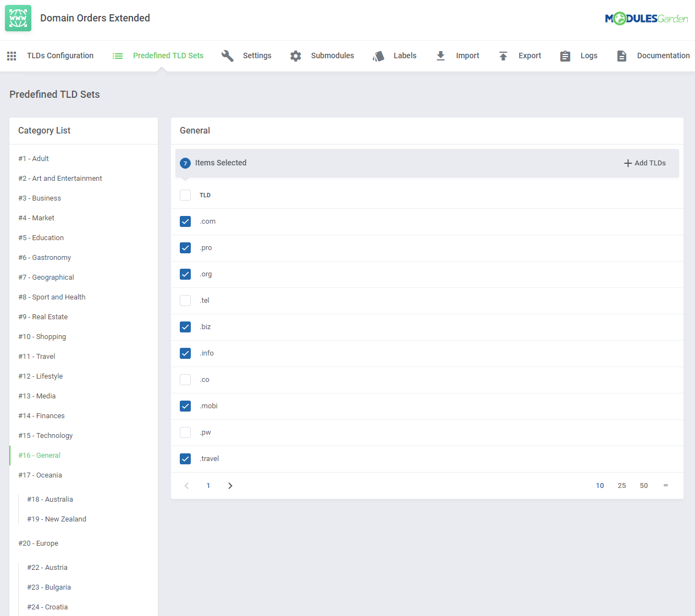
Task: Select the #15 - Technology category
Action: (46, 436)
